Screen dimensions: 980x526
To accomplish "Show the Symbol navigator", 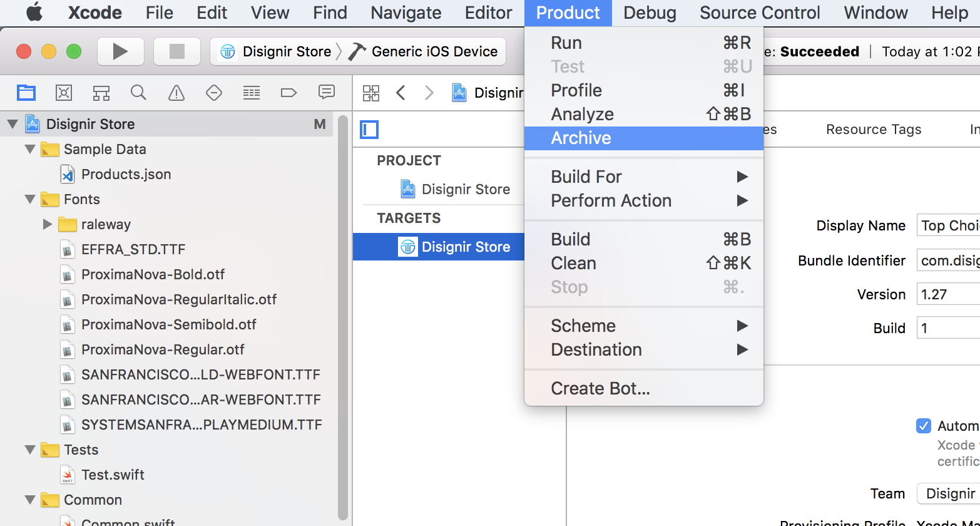I will [101, 93].
